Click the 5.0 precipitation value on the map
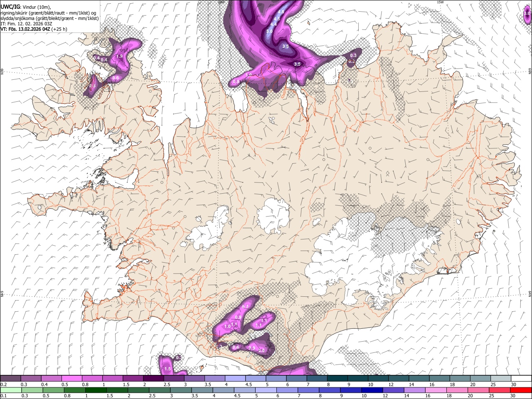Viewport: 532px width, 399px height. point(269,32)
